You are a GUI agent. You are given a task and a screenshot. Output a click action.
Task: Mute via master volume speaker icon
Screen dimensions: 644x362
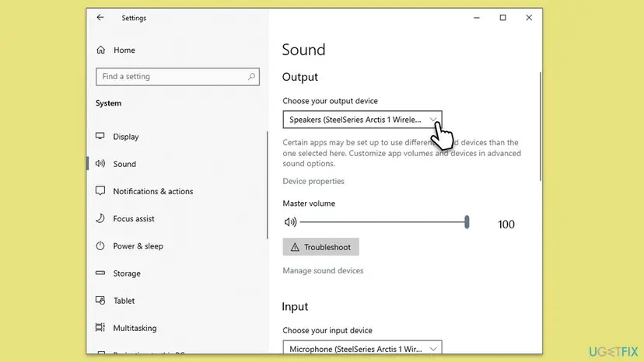(x=290, y=222)
